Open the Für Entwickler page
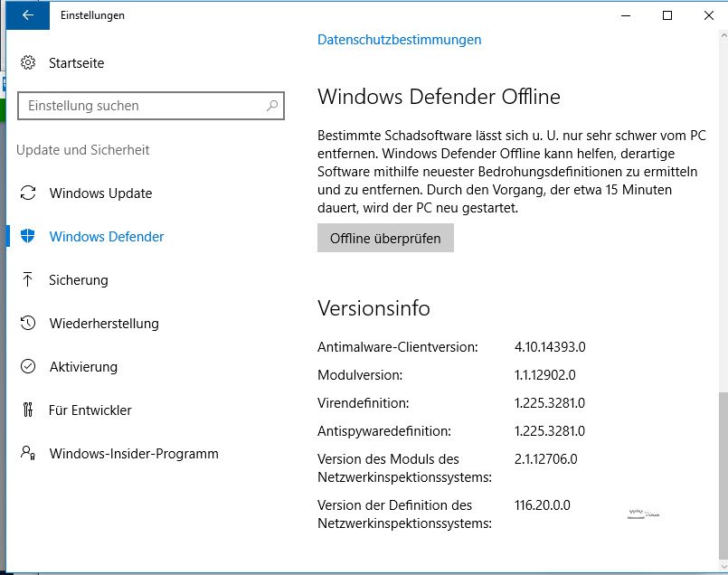The width and height of the screenshot is (728, 575). click(90, 410)
